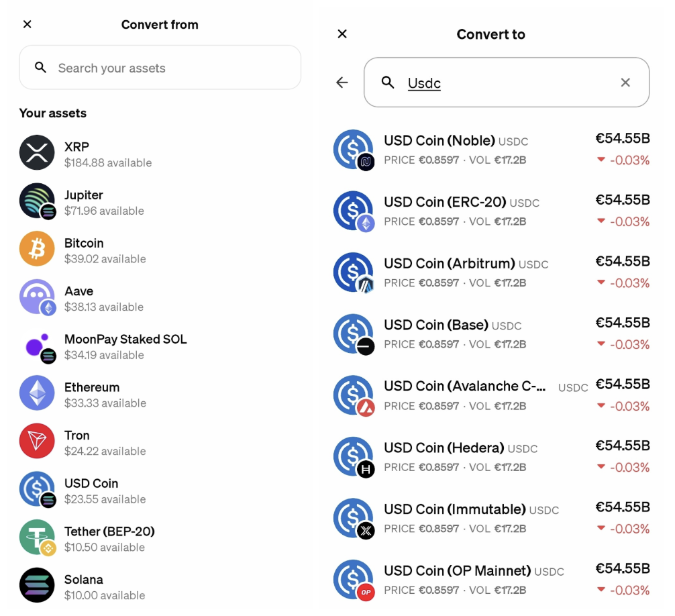Select the Aave ghost icon
Image resolution: width=675 pixels, height=616 pixels.
[x=37, y=297]
